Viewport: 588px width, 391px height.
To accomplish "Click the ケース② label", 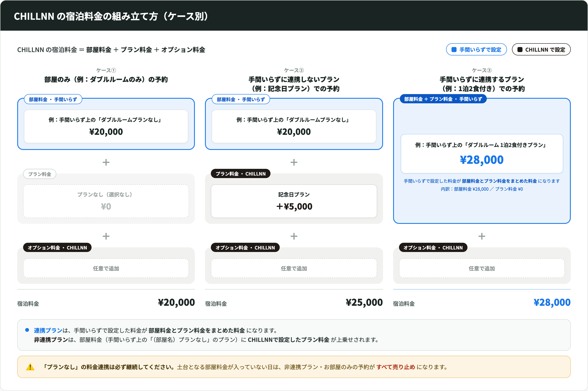I will click(294, 70).
